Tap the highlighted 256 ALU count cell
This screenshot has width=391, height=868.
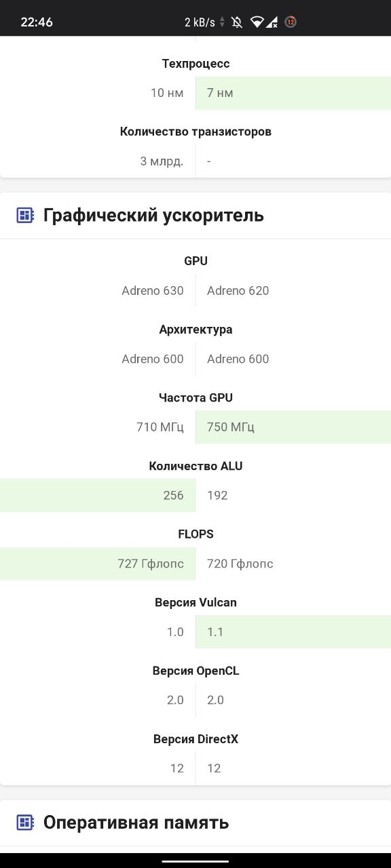(x=98, y=496)
